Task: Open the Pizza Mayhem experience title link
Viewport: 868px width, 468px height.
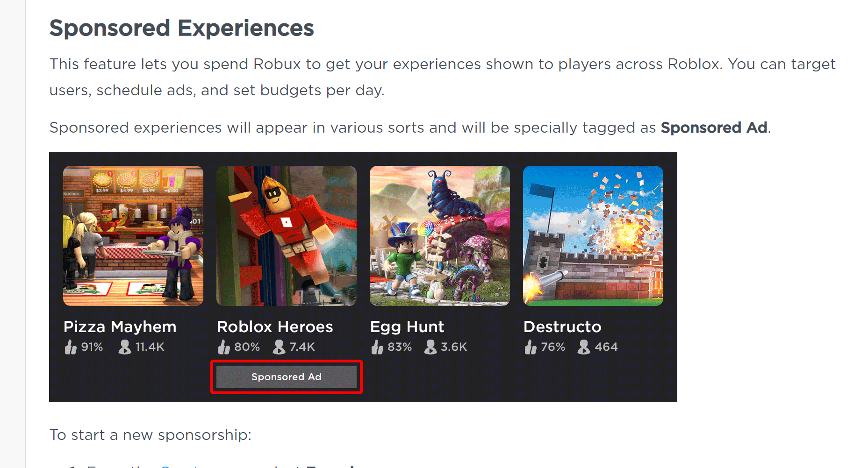Action: [120, 326]
